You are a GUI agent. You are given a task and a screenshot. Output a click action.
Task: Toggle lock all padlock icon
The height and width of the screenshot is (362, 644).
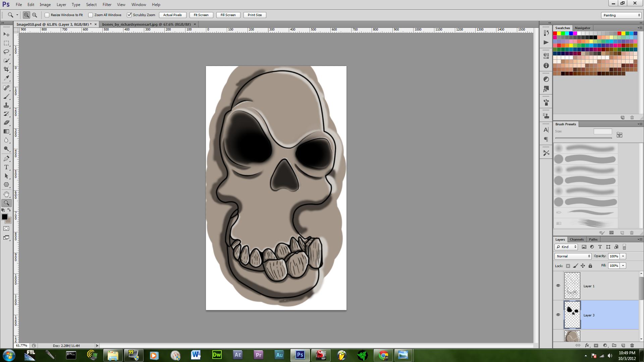590,266
